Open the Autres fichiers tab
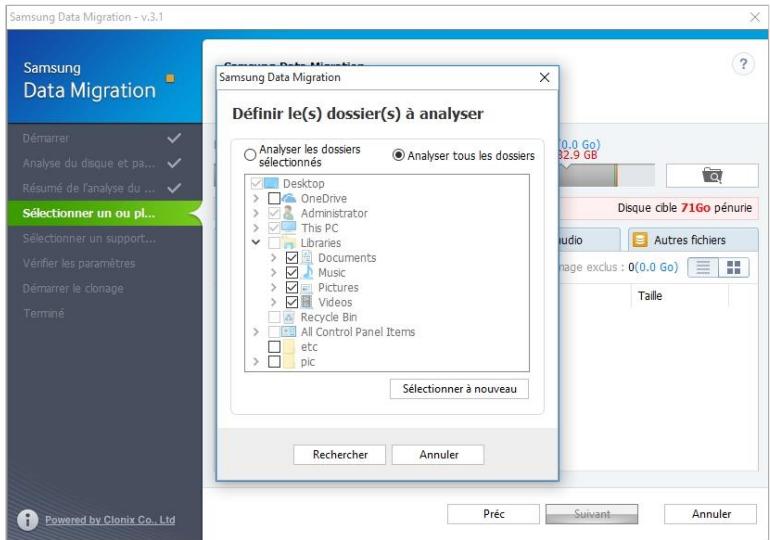The image size is (770, 540). 692,240
